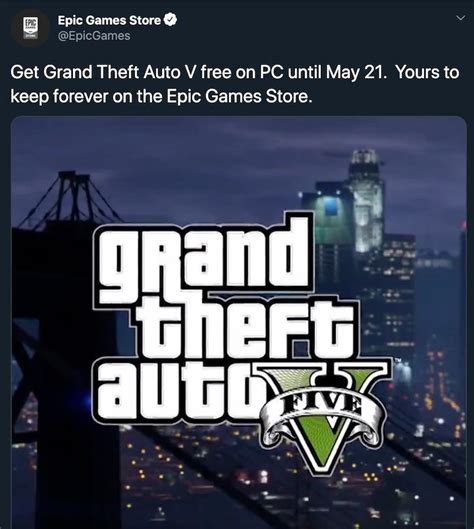Click the lit skyscraper in the image
This screenshot has height=529, width=474.
pyautogui.click(x=366, y=202)
